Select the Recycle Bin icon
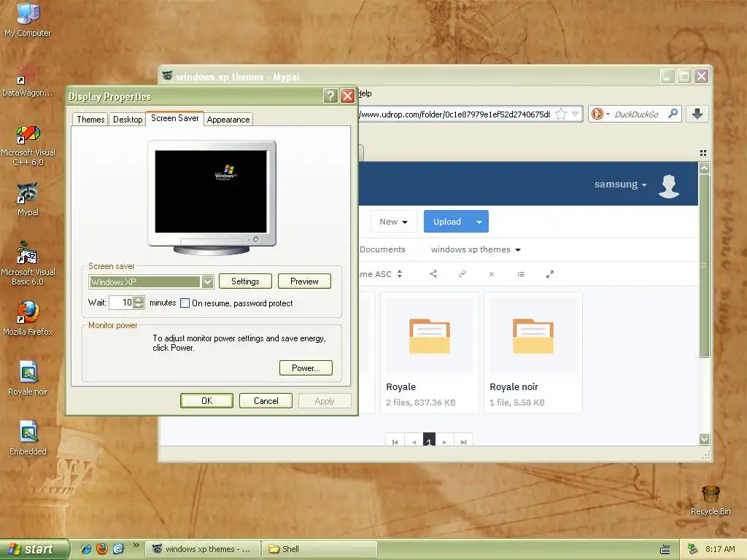747x560 pixels. point(711,500)
